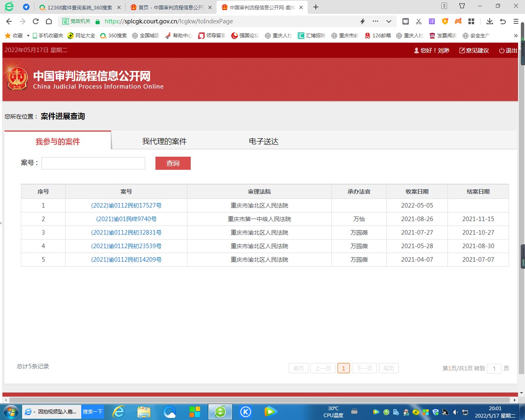Open case (2022)渝0112民初17527号 link
525x420 pixels.
[x=126, y=205]
